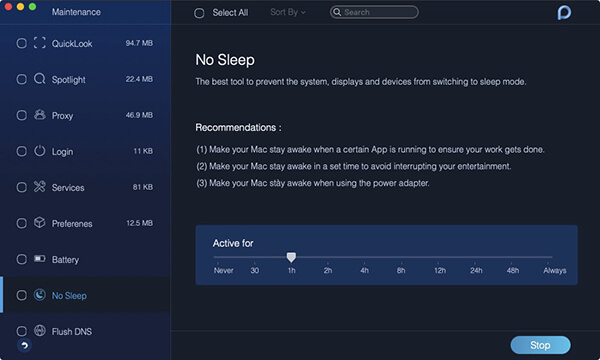Screen dimensions: 600x360
Task: Select the Spotlight magnifier icon
Action: click(39, 79)
